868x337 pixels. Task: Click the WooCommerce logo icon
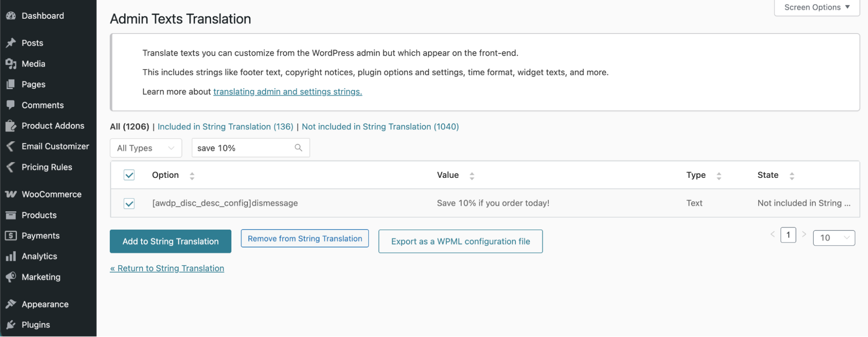click(x=11, y=194)
